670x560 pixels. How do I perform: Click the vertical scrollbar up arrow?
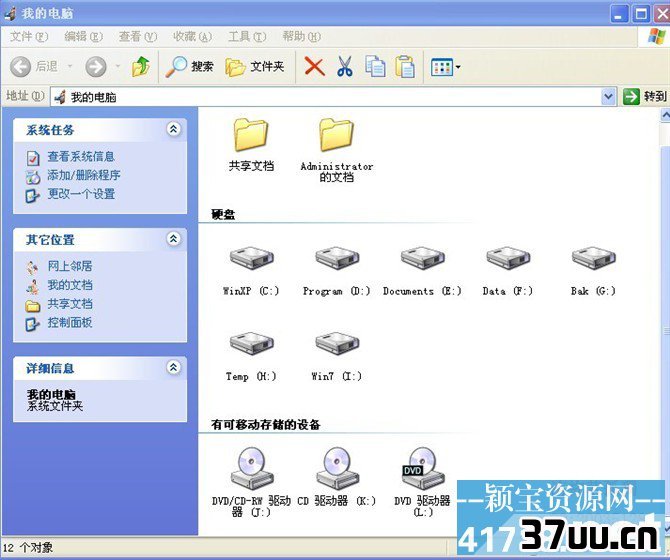tap(665, 114)
